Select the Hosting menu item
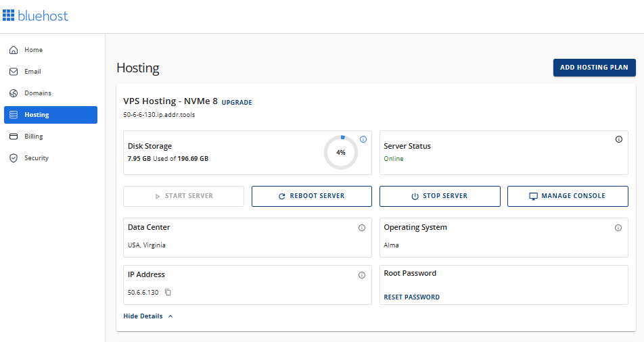 pyautogui.click(x=51, y=115)
